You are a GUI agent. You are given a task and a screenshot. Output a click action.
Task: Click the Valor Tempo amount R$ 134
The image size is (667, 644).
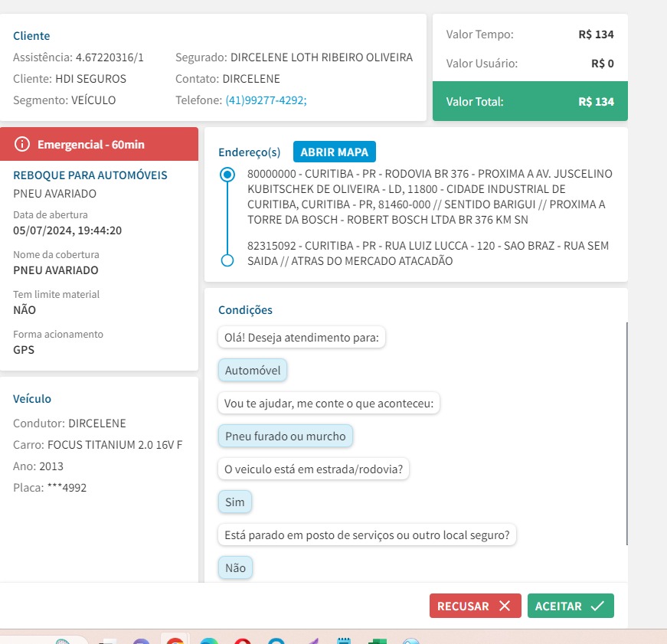(596, 34)
